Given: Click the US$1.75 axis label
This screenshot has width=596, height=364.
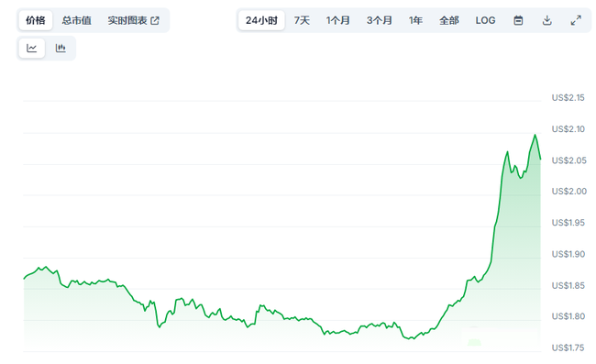Looking at the screenshot, I should (x=568, y=347).
